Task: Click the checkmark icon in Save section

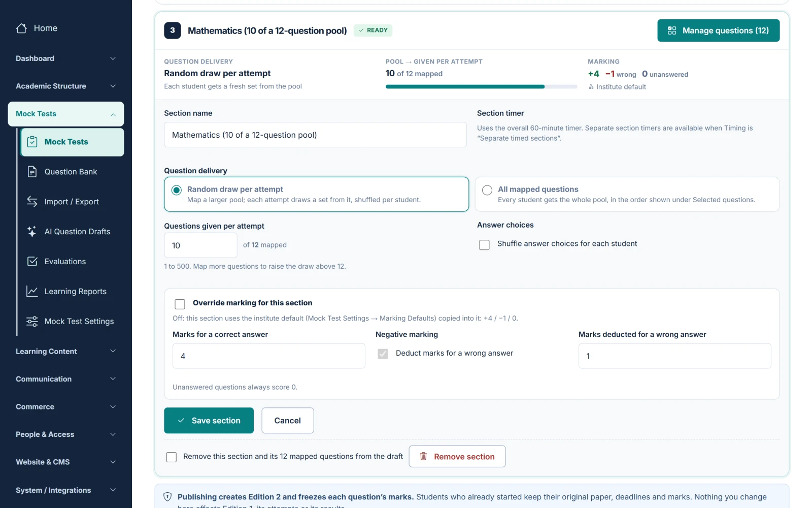Action: coord(181,421)
